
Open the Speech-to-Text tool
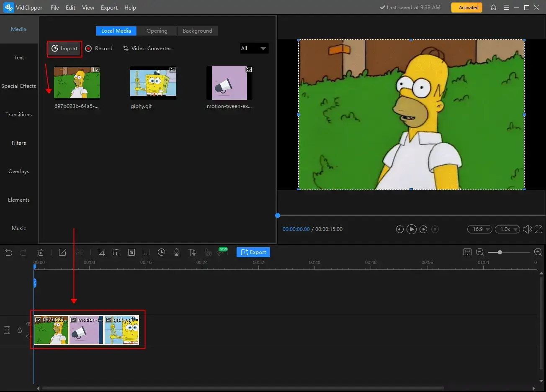click(x=208, y=252)
